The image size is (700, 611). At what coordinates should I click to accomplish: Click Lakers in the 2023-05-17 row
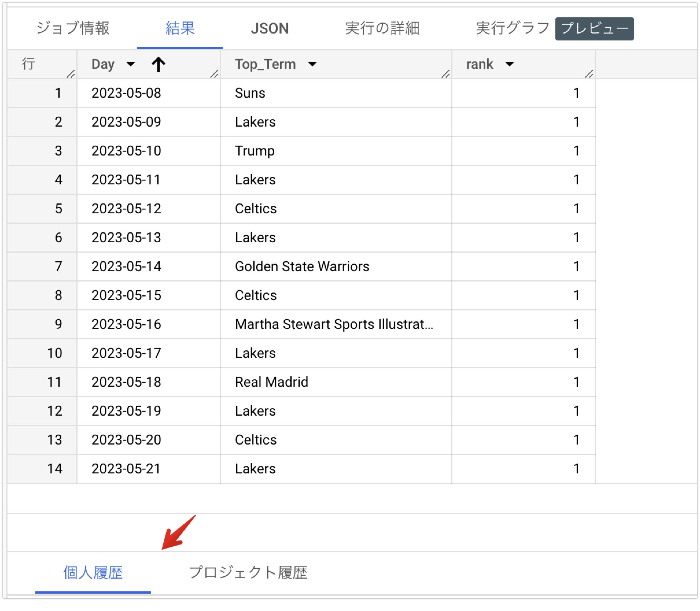[x=336, y=353]
